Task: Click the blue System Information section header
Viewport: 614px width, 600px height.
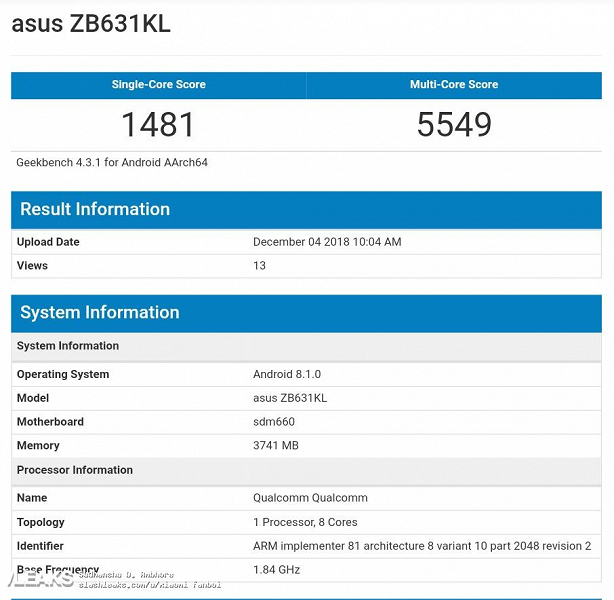Action: [306, 313]
